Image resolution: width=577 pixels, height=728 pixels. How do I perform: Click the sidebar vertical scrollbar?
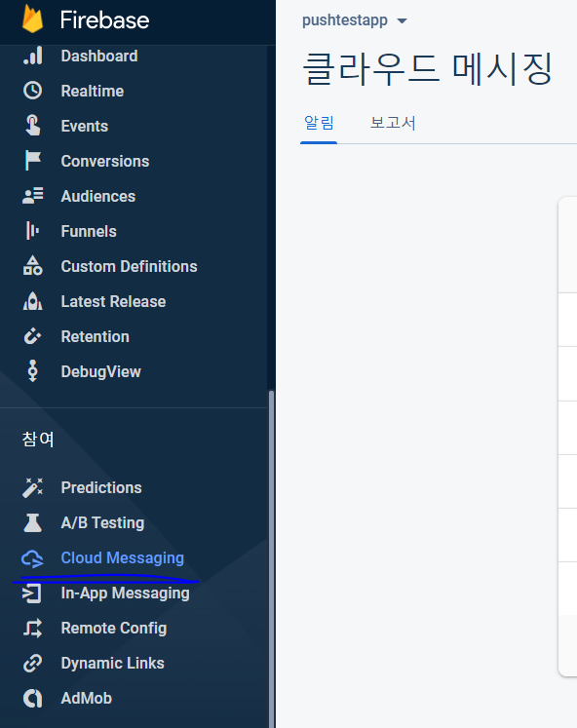(x=272, y=557)
